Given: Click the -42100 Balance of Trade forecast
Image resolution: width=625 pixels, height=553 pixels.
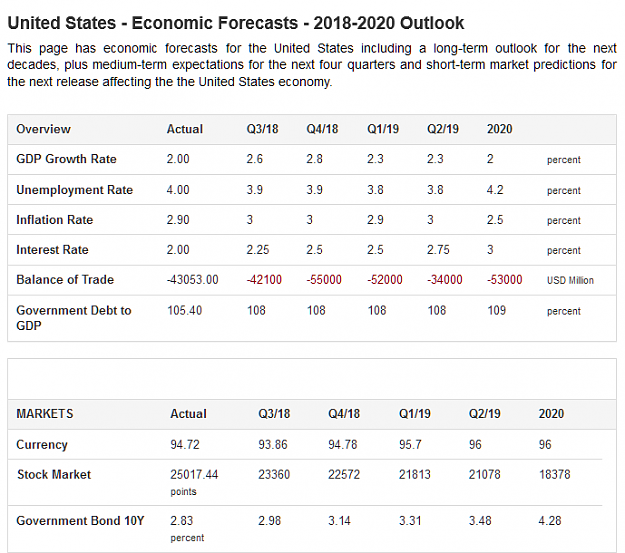Looking at the screenshot, I should (264, 279).
